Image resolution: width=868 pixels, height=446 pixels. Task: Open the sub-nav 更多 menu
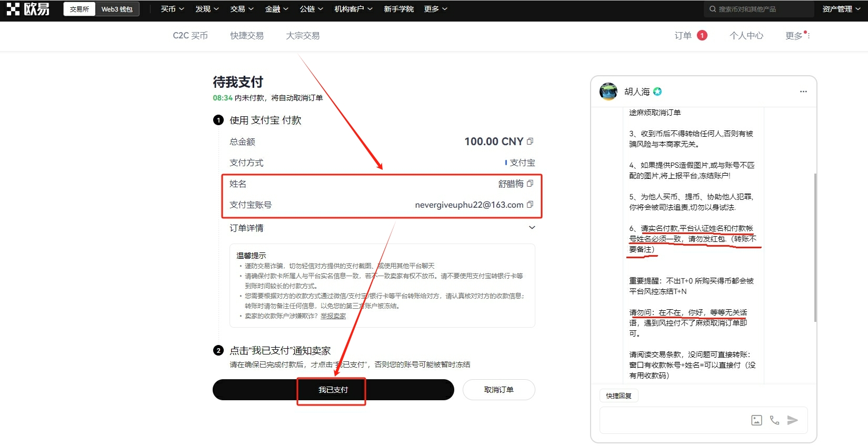tap(797, 35)
